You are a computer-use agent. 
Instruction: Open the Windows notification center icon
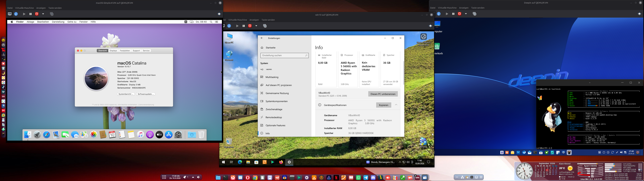point(428,162)
